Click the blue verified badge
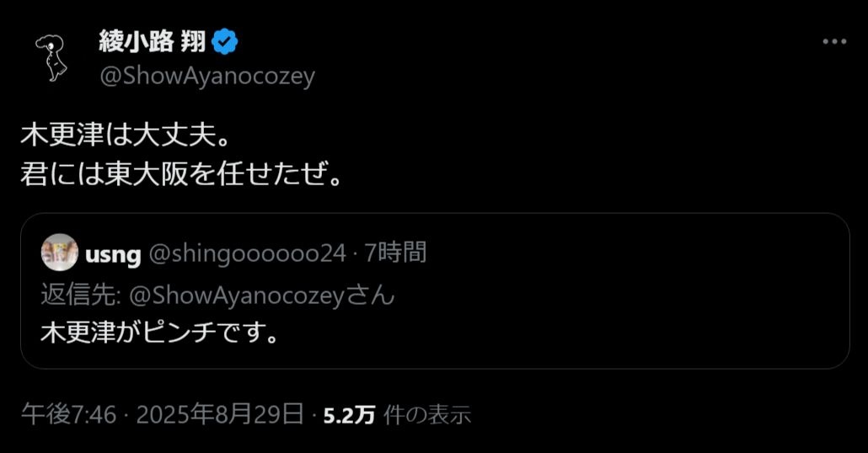Image resolution: width=868 pixels, height=453 pixels. (x=225, y=42)
